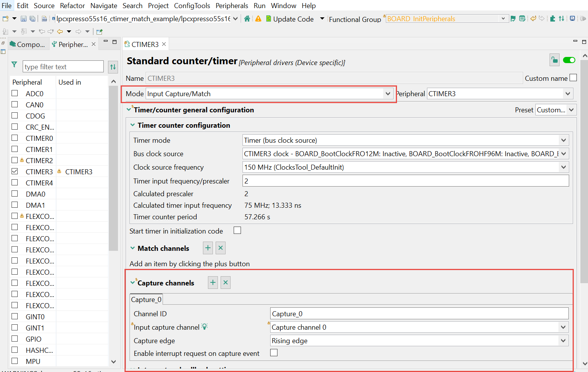Click the save disk icon
This screenshot has width=588, height=372.
point(23,19)
